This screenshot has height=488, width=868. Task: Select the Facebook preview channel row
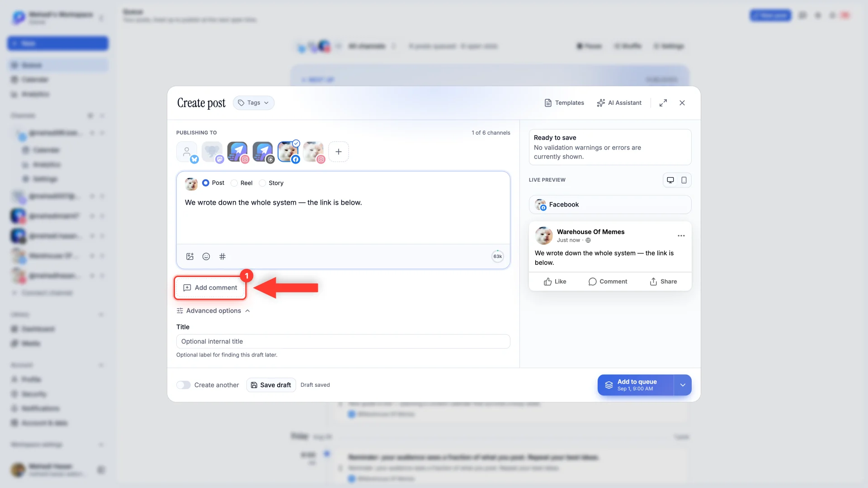pos(610,205)
